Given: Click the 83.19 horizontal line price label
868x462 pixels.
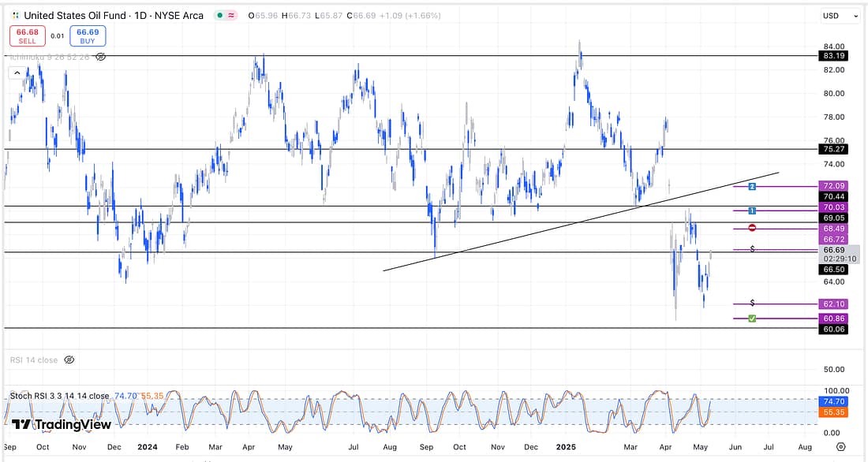Looking at the screenshot, I should (x=833, y=56).
